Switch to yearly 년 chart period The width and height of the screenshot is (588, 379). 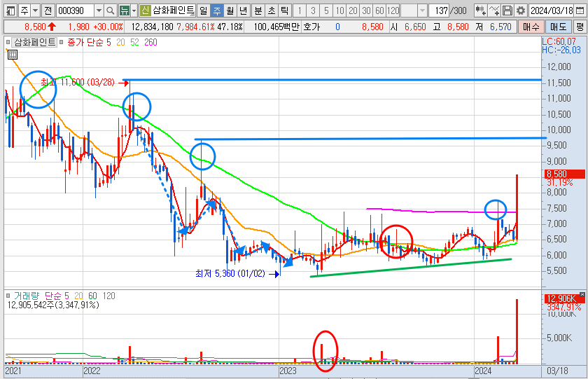tap(244, 11)
